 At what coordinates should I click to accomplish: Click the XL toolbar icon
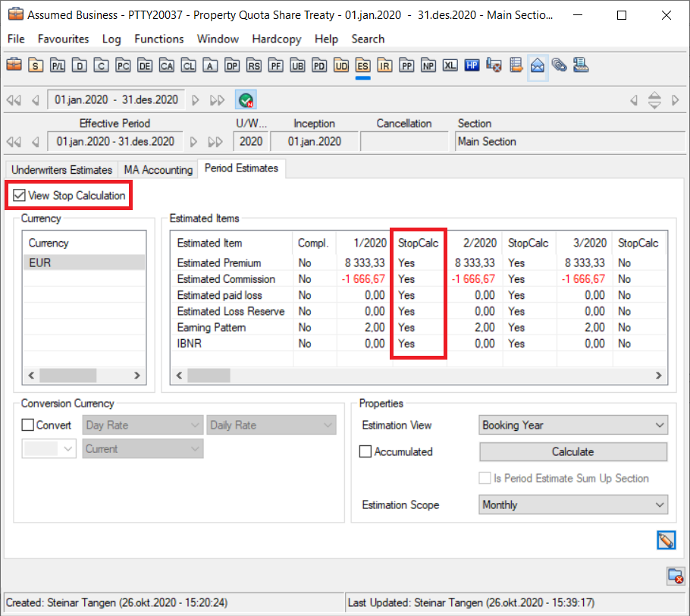450,66
